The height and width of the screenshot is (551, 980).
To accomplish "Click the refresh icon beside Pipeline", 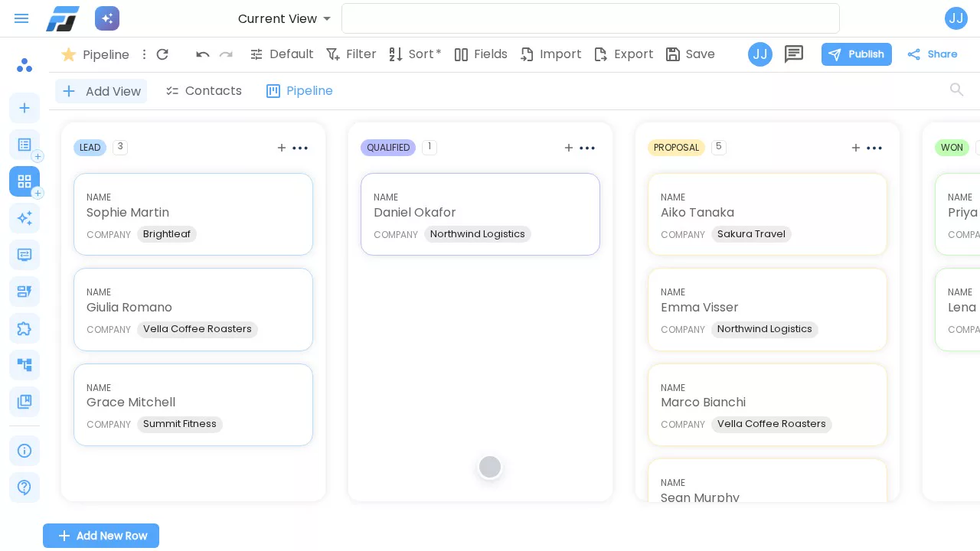I will pos(162,54).
